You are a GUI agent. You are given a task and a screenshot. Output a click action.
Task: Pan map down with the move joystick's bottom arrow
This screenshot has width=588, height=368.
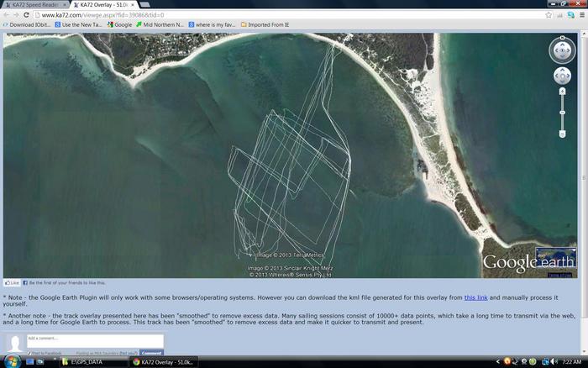point(562,81)
